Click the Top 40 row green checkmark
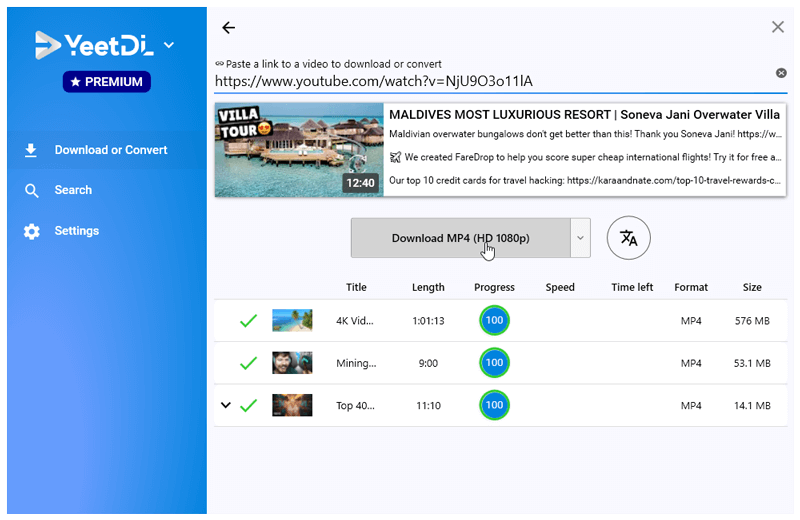The height and width of the screenshot is (520, 800). point(248,406)
